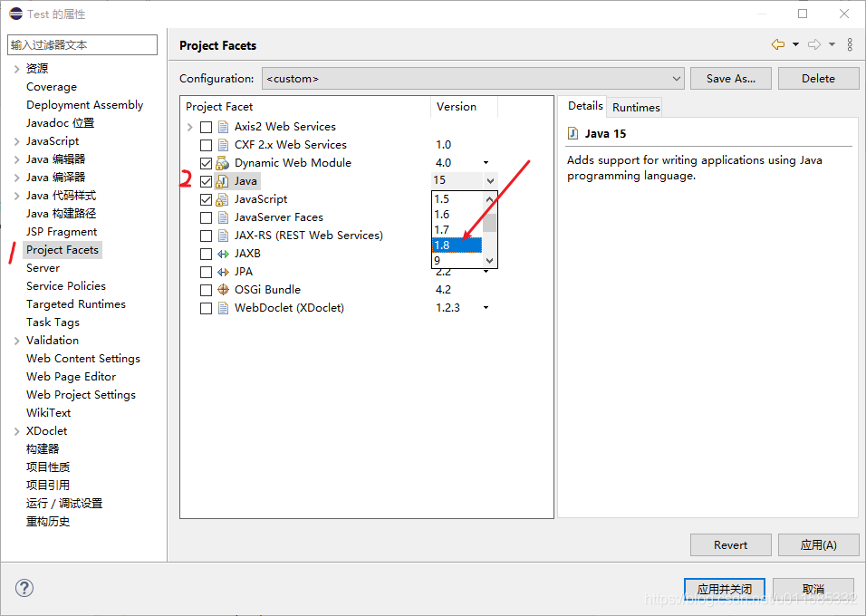Switch to the Details tab

tap(585, 106)
